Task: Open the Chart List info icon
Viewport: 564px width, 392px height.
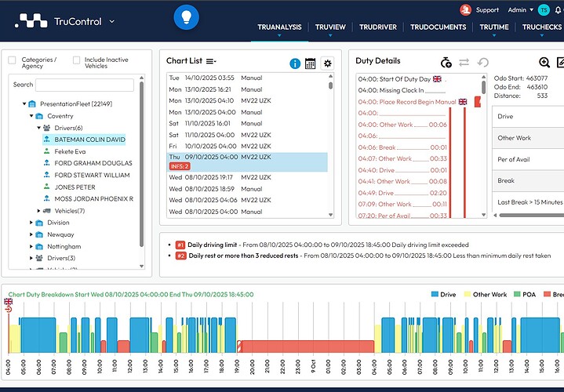Action: (x=295, y=64)
